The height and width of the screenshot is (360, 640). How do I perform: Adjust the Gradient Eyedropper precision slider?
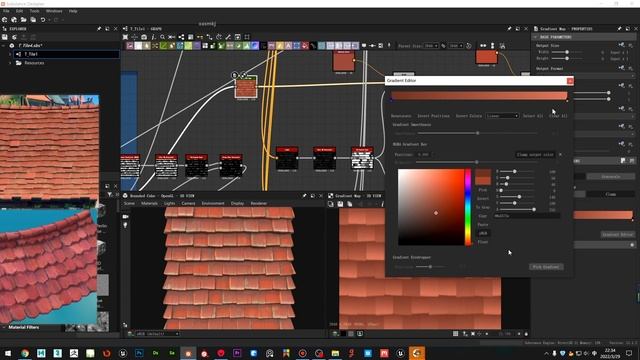[x=430, y=267]
